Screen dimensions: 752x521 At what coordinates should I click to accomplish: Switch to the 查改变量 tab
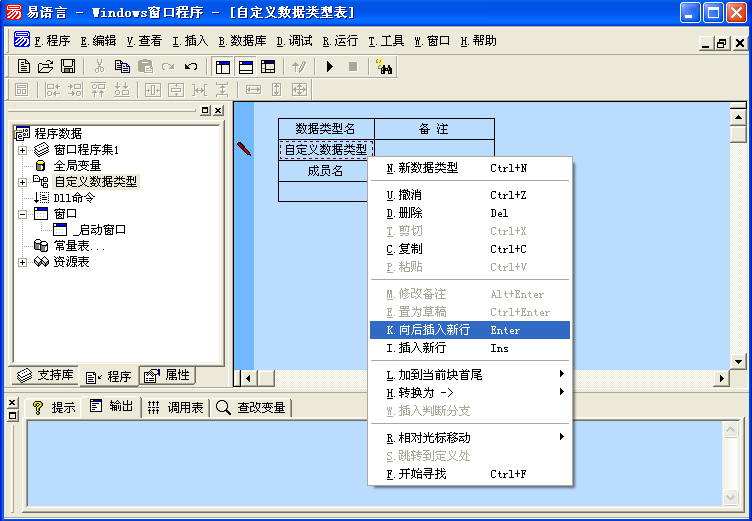[251, 407]
